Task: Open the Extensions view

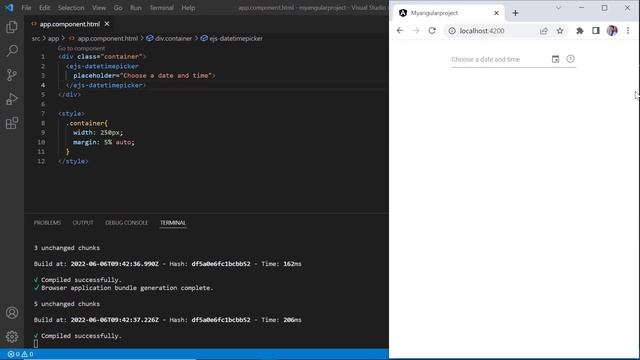Action: tap(12, 123)
